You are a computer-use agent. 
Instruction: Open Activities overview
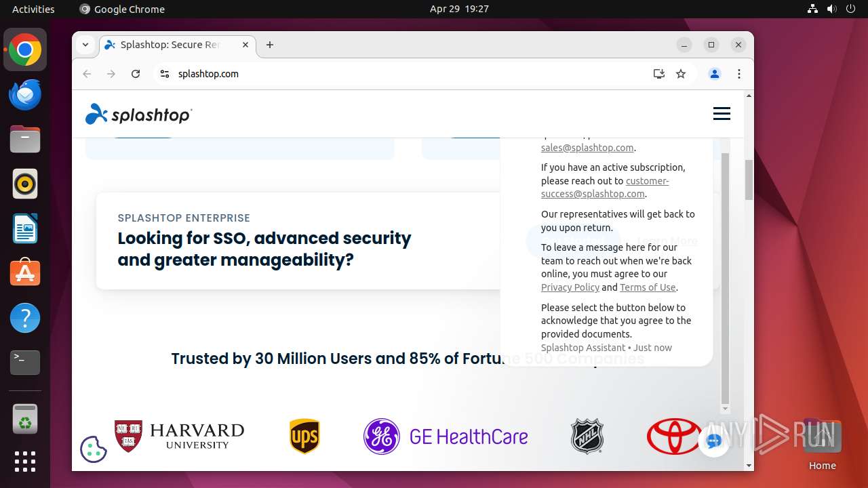[33, 9]
